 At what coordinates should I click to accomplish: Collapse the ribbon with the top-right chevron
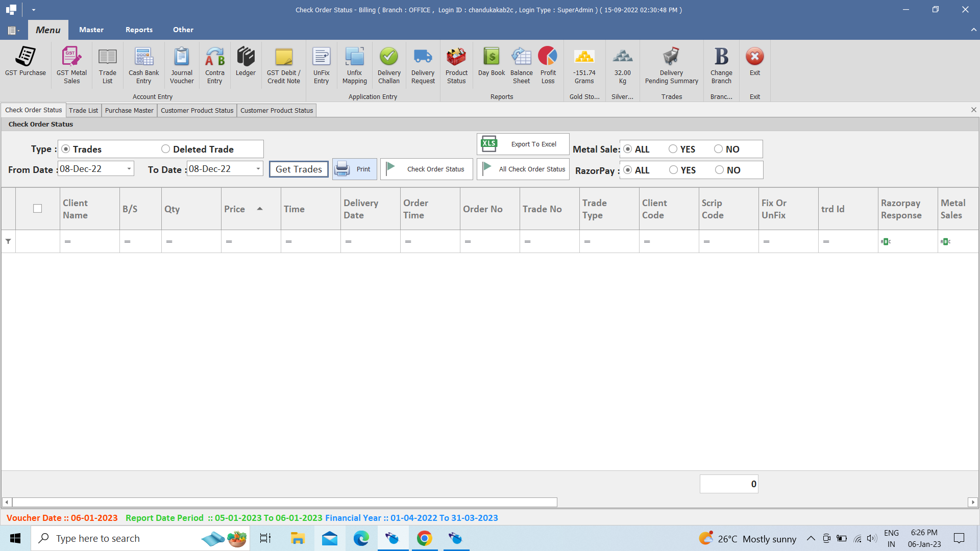(x=973, y=30)
